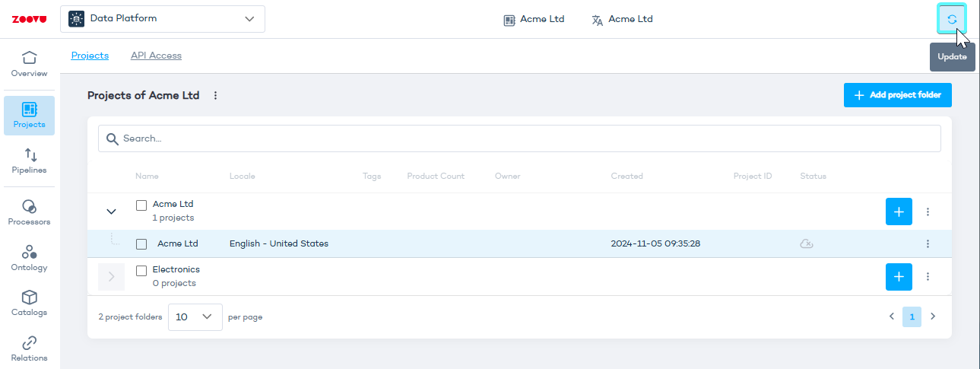Screen dimensions: 980x369
Task: Click the 2024-11-05 09:35:28 created date
Action: (655, 243)
